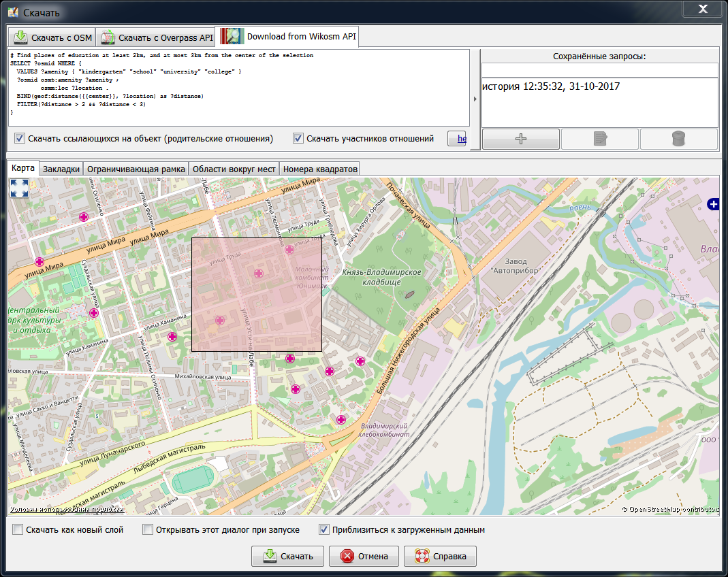
Task: Open help via Справка button
Action: [440, 556]
